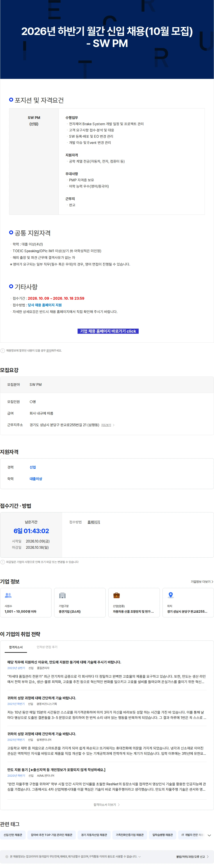Click the chevron after 합격자소서 더보기
The width and height of the screenshot is (214, 868).
[119, 805]
